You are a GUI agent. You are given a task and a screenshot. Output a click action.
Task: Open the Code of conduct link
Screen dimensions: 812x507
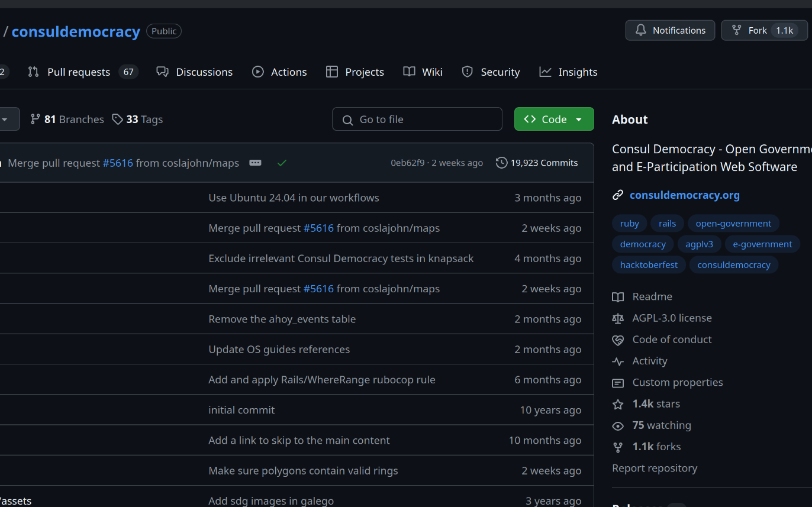pyautogui.click(x=672, y=340)
